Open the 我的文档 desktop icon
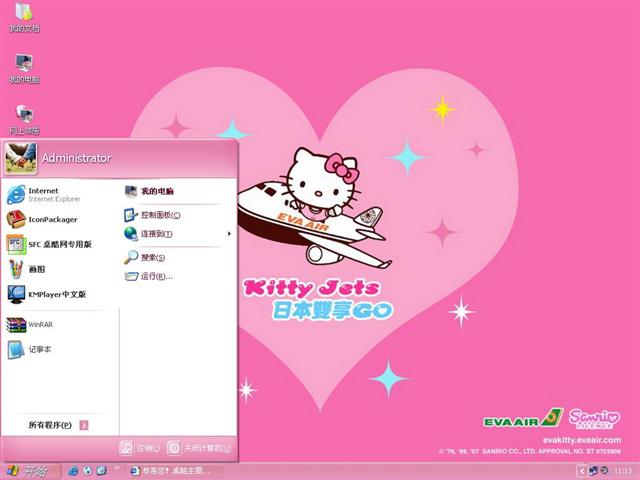 23,16
